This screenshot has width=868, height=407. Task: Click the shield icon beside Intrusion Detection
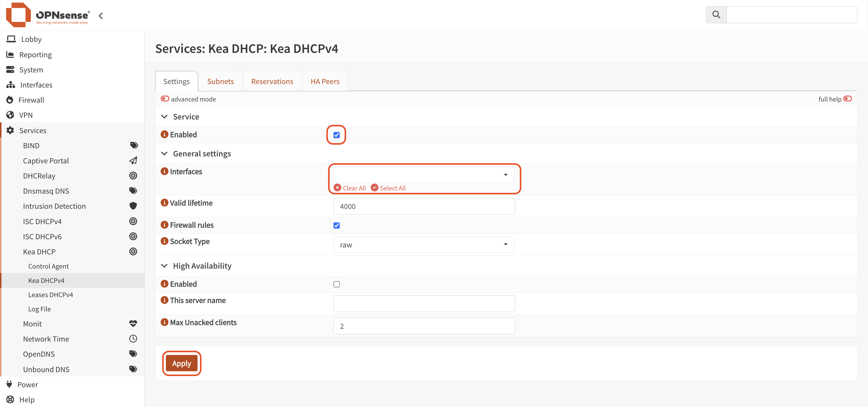coord(133,206)
